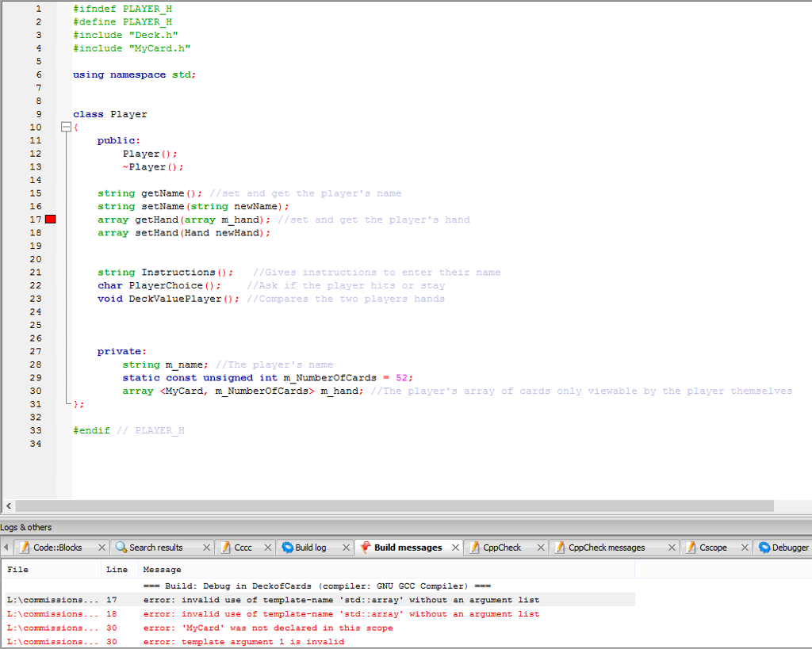Click the tab scroll arrow left of Code::Blocks
The width and height of the screenshot is (812, 649).
coord(6,547)
